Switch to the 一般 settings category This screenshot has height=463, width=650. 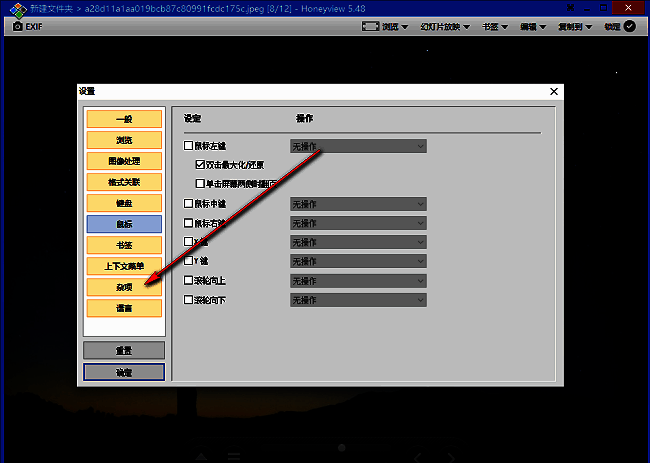(123, 119)
